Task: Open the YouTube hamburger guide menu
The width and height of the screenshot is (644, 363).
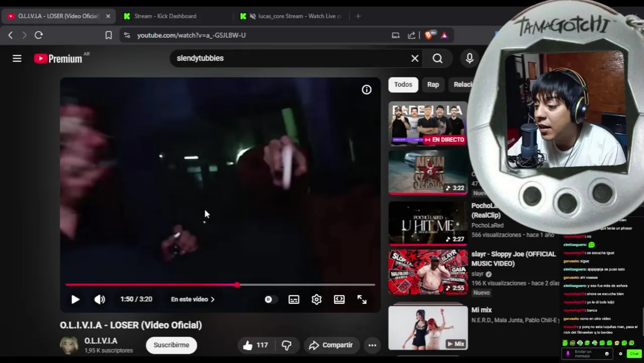Action: pyautogui.click(x=17, y=58)
